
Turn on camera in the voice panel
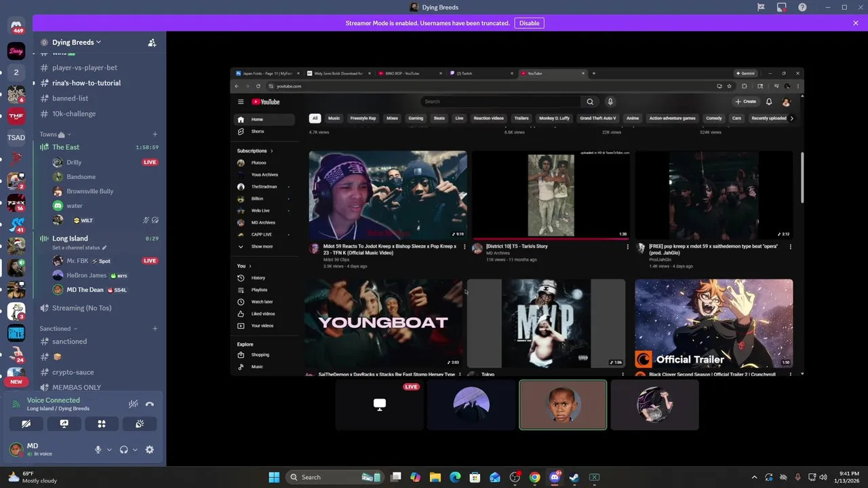point(26,424)
